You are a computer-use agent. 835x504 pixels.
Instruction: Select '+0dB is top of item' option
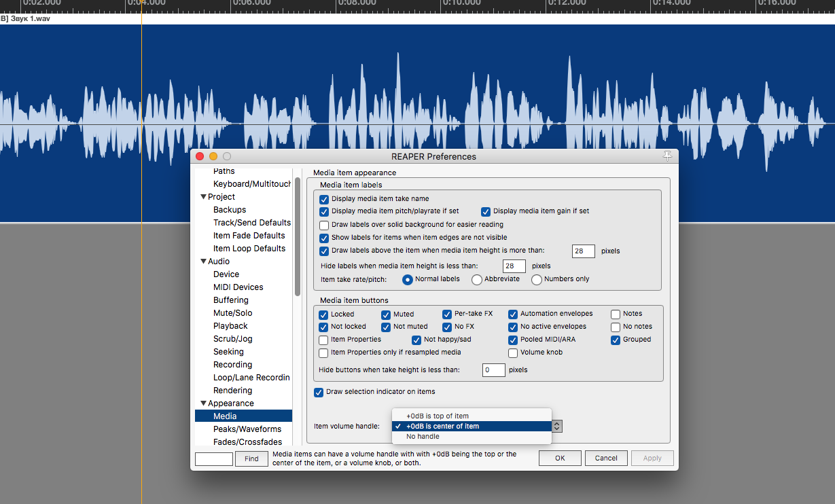coord(438,416)
